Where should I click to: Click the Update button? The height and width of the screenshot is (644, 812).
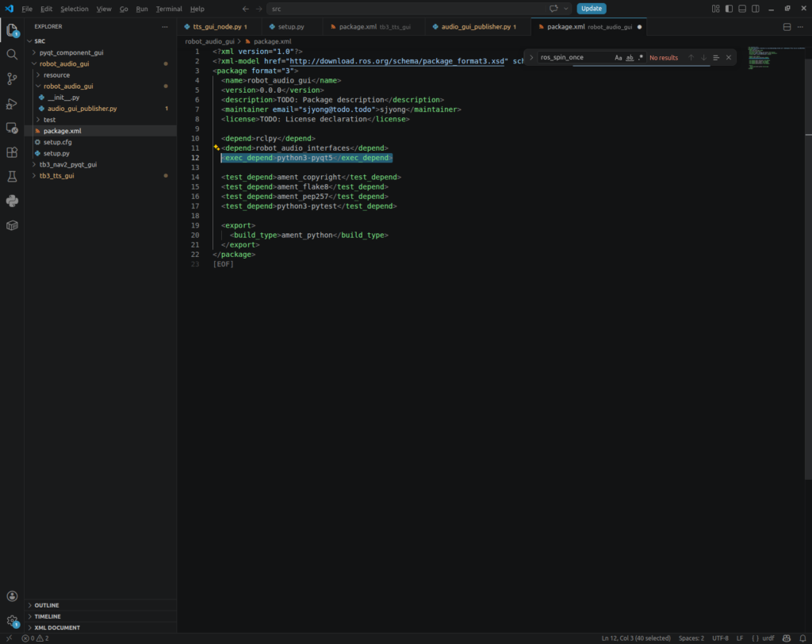(x=592, y=9)
